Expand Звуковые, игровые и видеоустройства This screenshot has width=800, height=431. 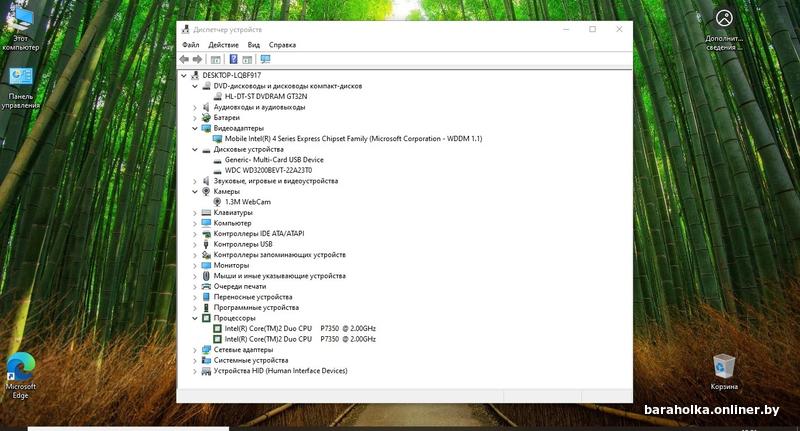click(195, 181)
